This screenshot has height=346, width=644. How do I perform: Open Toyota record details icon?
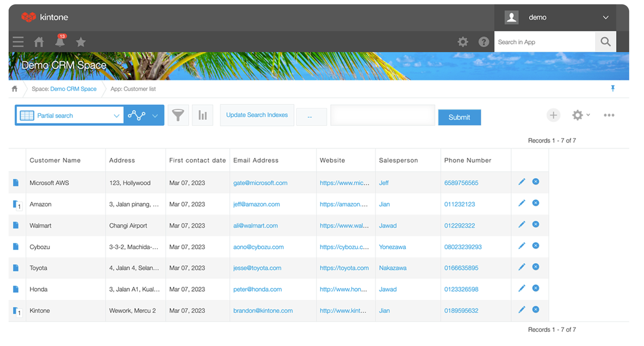point(16,268)
